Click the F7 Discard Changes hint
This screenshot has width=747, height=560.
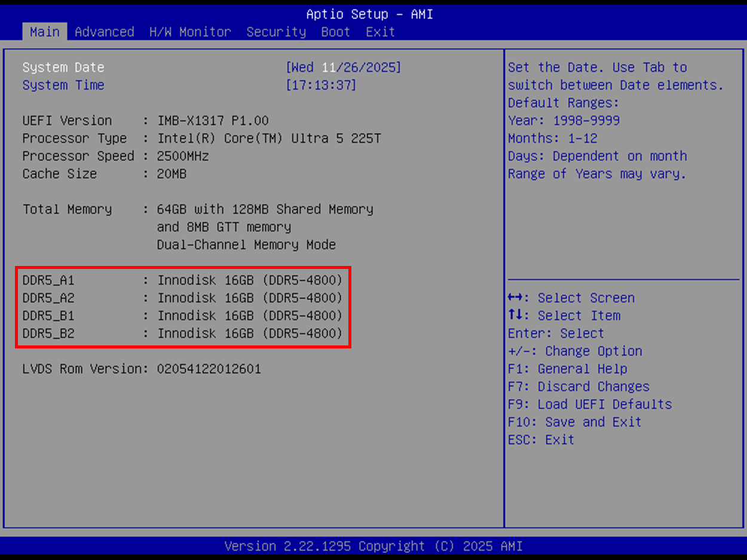tap(578, 387)
